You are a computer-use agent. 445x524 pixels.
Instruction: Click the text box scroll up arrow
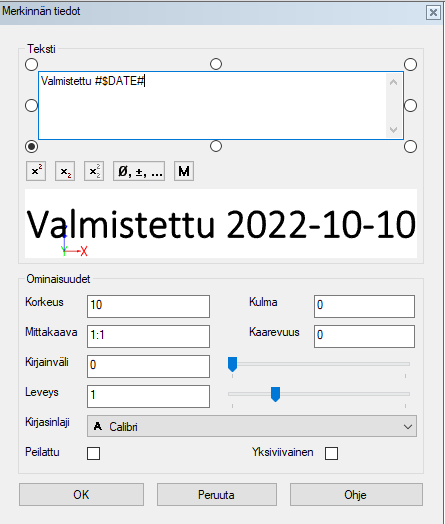pos(393,82)
